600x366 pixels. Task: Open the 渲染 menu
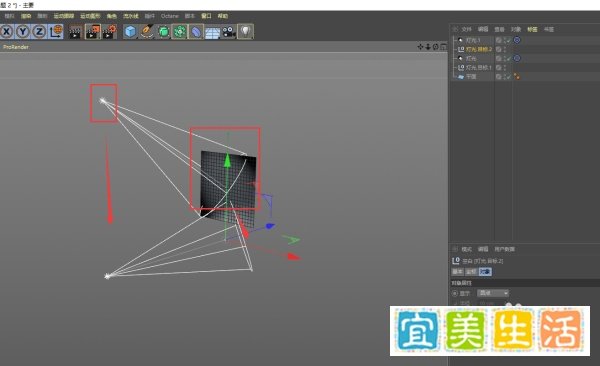(x=26, y=16)
